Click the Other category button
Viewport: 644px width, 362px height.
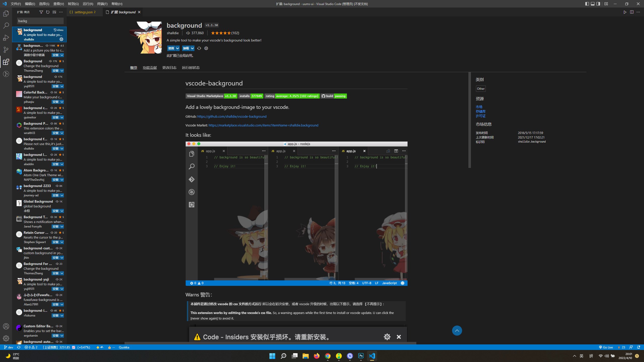pyautogui.click(x=480, y=88)
